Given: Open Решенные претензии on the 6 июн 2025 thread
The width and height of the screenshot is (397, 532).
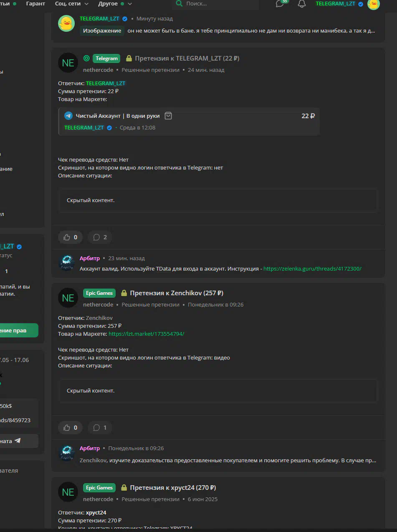Looking at the screenshot, I should coord(150,499).
